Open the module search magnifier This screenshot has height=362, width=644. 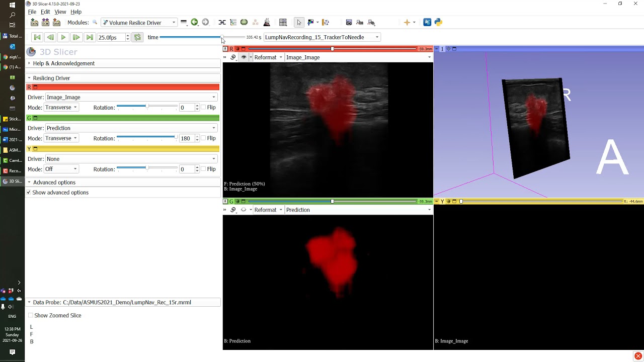tap(95, 22)
